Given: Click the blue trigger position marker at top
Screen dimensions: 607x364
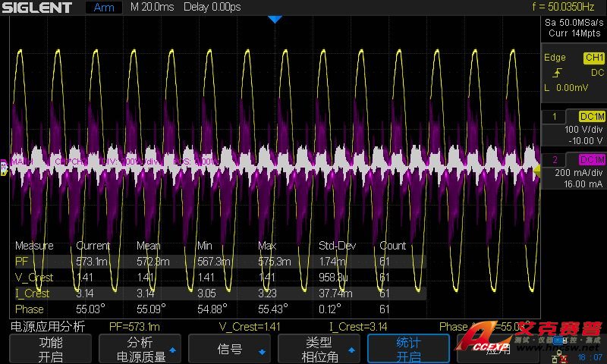Looking at the screenshot, I should click(x=275, y=19).
